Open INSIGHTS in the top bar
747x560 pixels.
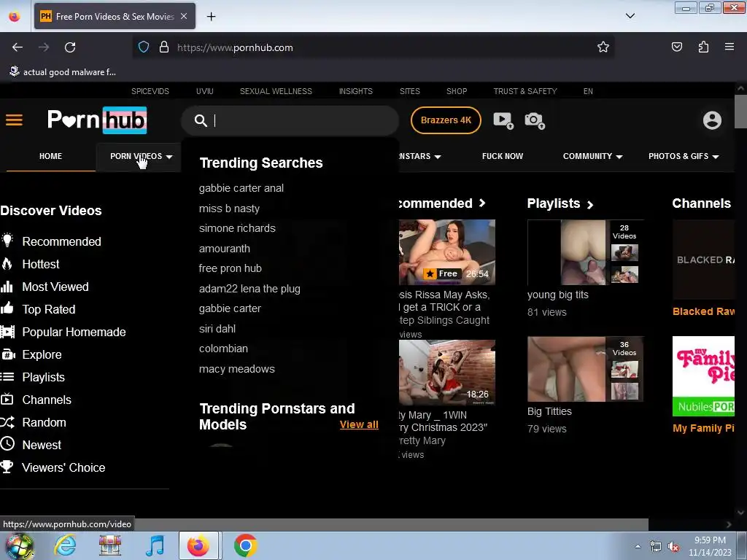tap(356, 91)
